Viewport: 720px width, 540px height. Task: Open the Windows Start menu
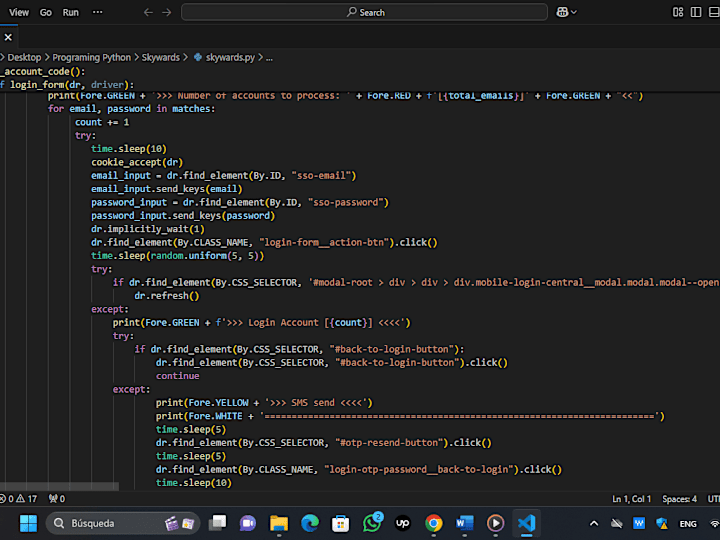click(28, 523)
